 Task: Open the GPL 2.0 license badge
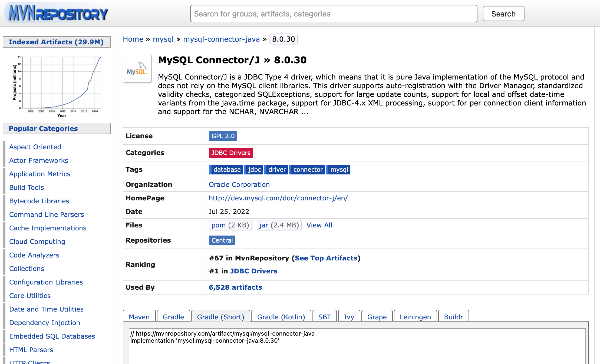[x=223, y=136]
